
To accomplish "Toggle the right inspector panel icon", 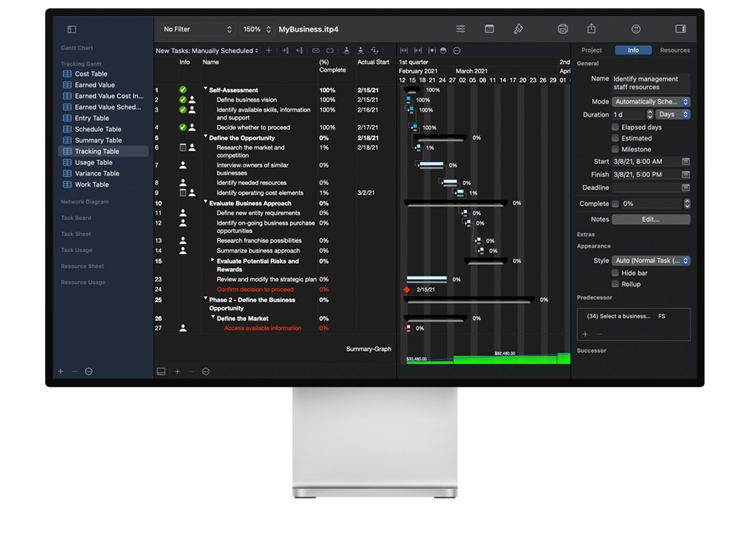I will (681, 29).
